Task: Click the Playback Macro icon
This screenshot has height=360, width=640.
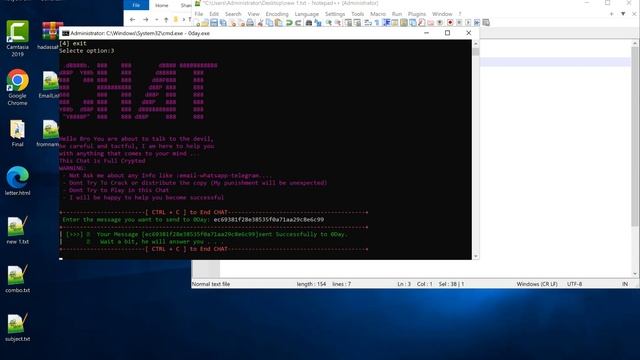Action: (x=468, y=23)
